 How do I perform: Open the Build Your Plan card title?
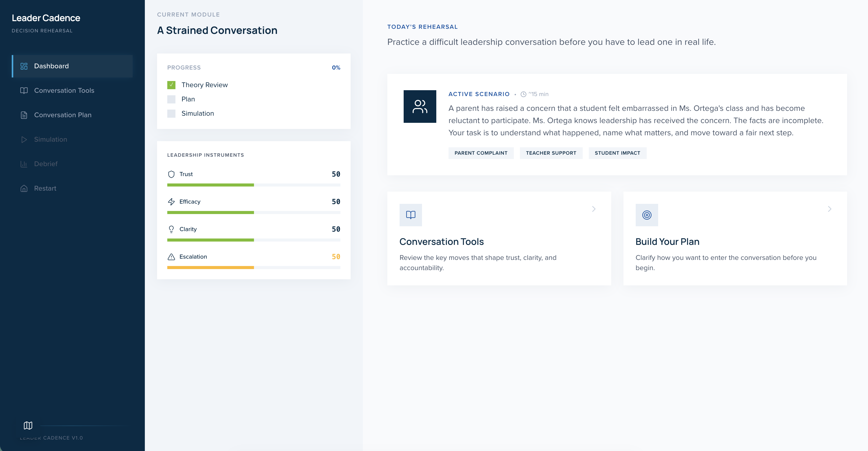click(x=667, y=242)
